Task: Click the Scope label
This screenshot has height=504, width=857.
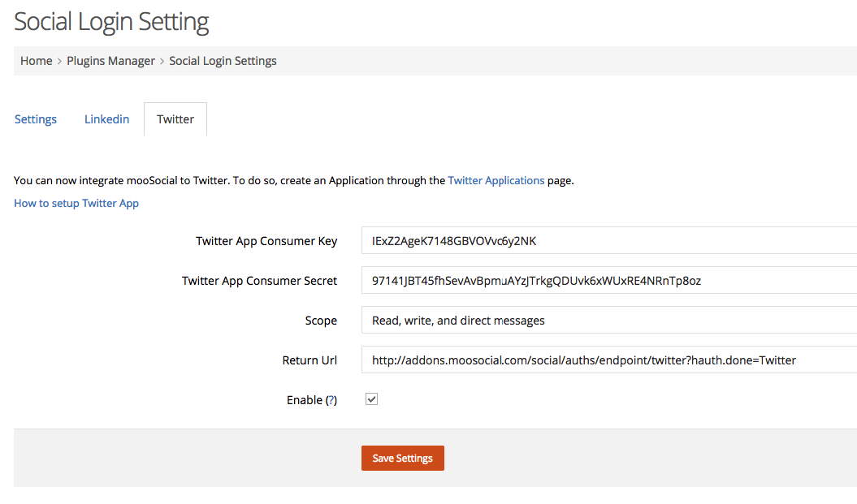Action: click(x=321, y=321)
